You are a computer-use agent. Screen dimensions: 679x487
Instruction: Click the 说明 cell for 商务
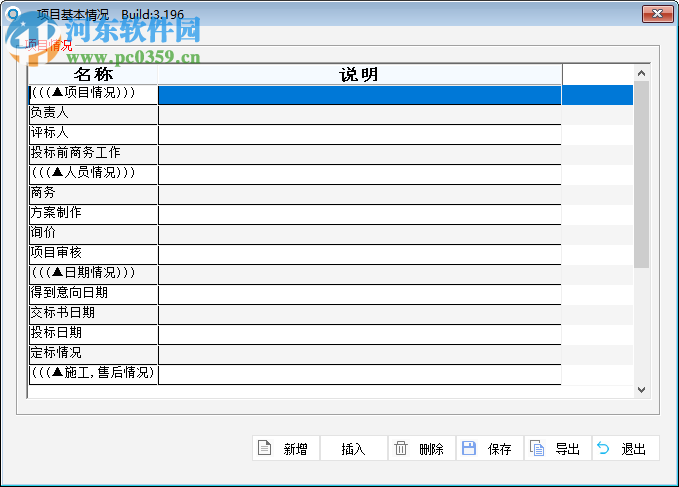(x=360, y=194)
